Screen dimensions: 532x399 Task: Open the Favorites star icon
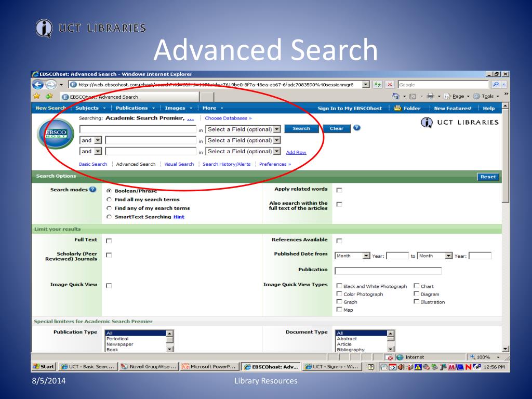pos(37,96)
